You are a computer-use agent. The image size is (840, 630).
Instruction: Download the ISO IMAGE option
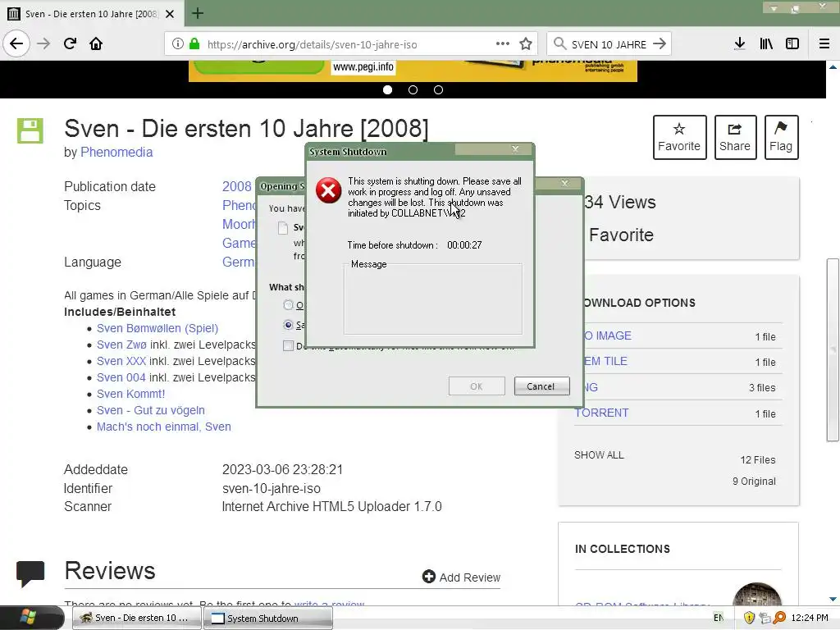608,336
